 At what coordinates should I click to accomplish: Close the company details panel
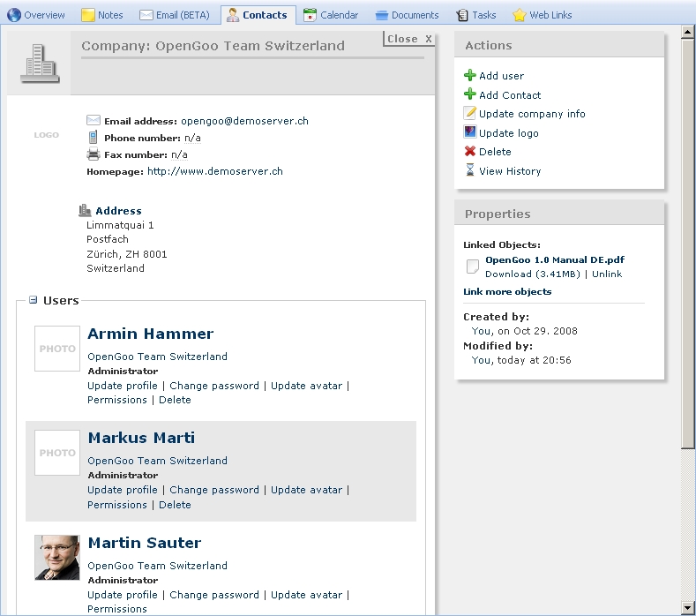pyautogui.click(x=408, y=39)
